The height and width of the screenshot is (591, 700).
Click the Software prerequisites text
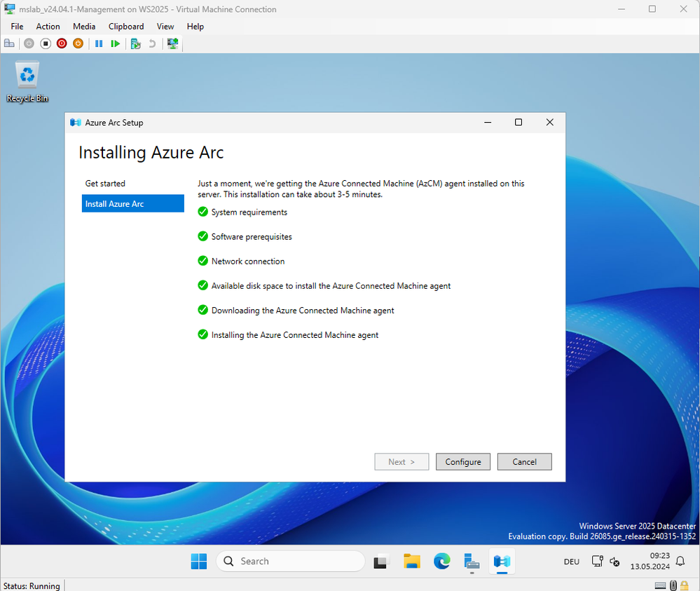pos(252,237)
